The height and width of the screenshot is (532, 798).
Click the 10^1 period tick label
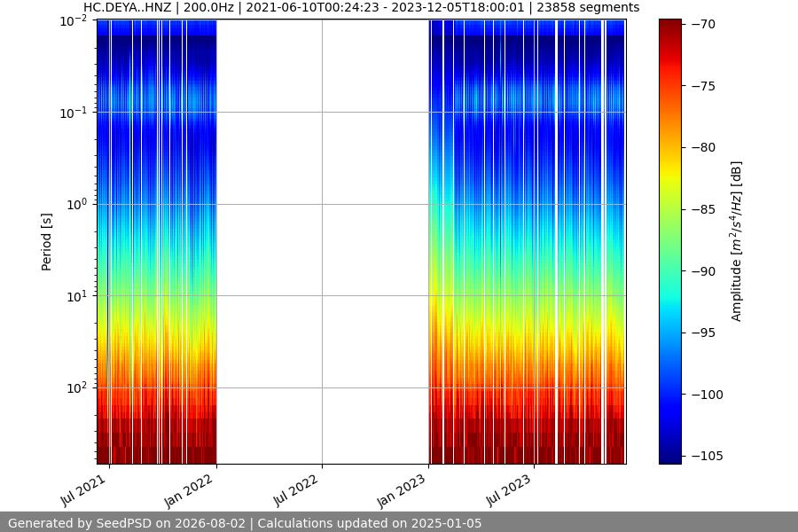(x=77, y=296)
